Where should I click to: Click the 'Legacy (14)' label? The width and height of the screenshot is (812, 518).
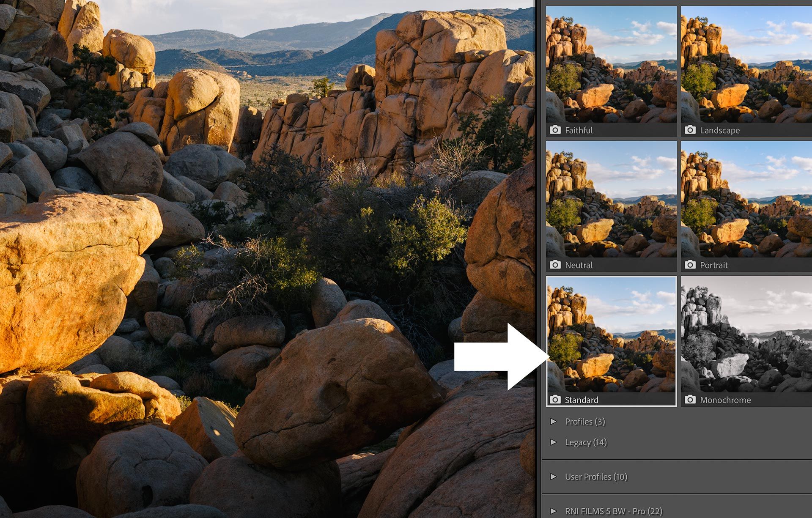coord(586,442)
